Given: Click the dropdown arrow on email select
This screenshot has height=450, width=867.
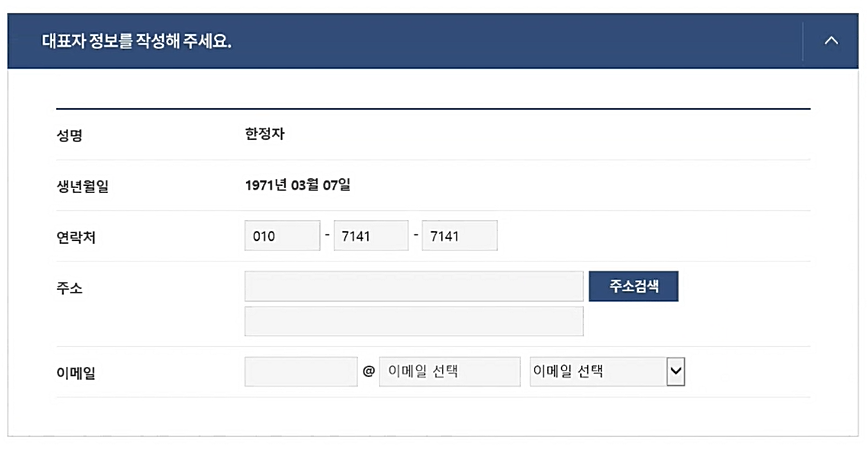Looking at the screenshot, I should click(676, 371).
